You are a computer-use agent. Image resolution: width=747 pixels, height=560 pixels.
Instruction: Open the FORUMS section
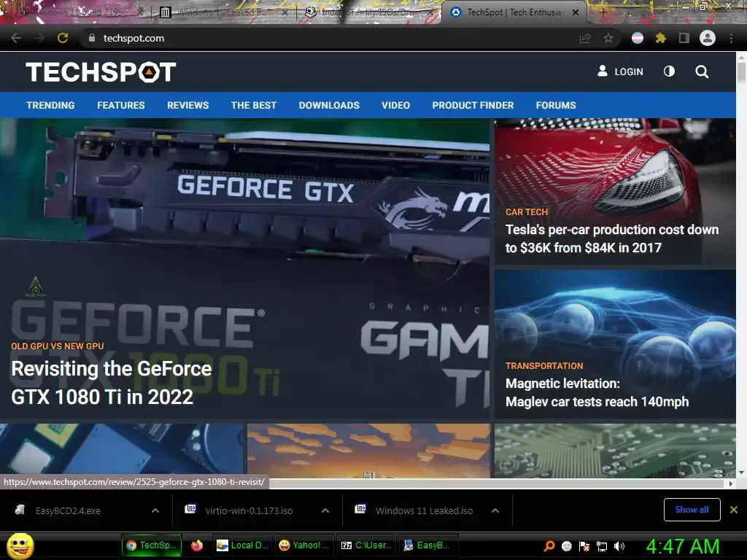point(556,105)
